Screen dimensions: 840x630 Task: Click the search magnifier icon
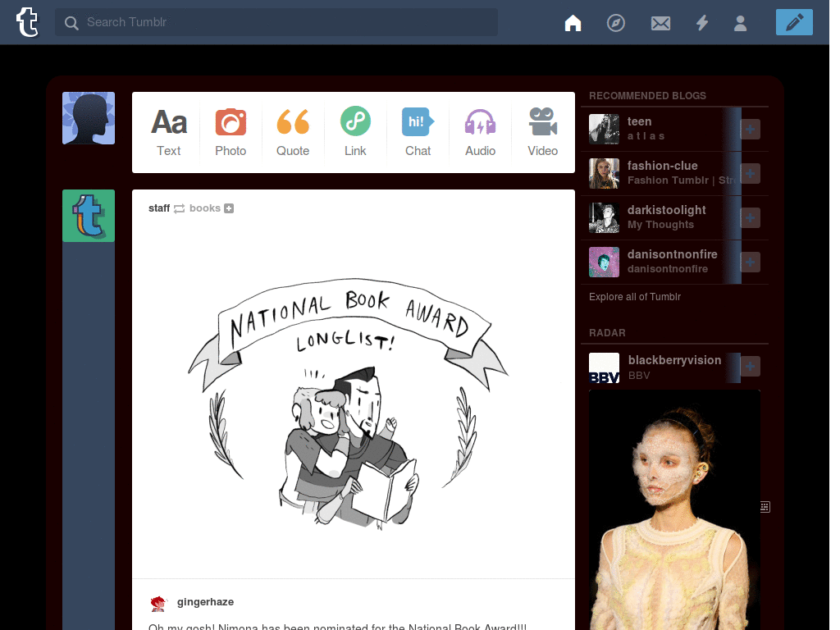[x=71, y=22]
